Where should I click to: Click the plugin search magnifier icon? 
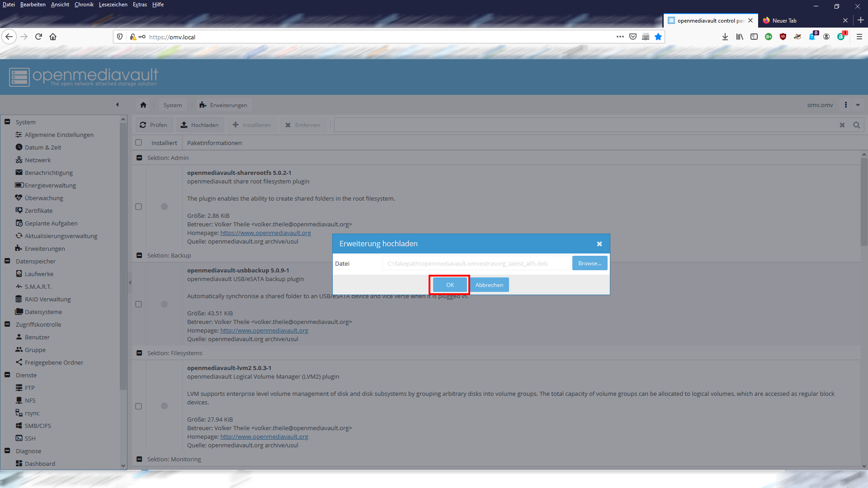(856, 125)
